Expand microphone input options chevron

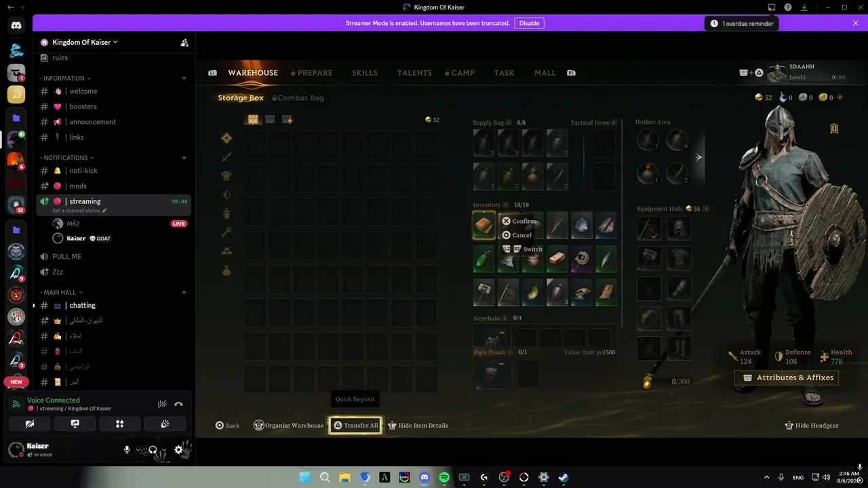point(138,449)
